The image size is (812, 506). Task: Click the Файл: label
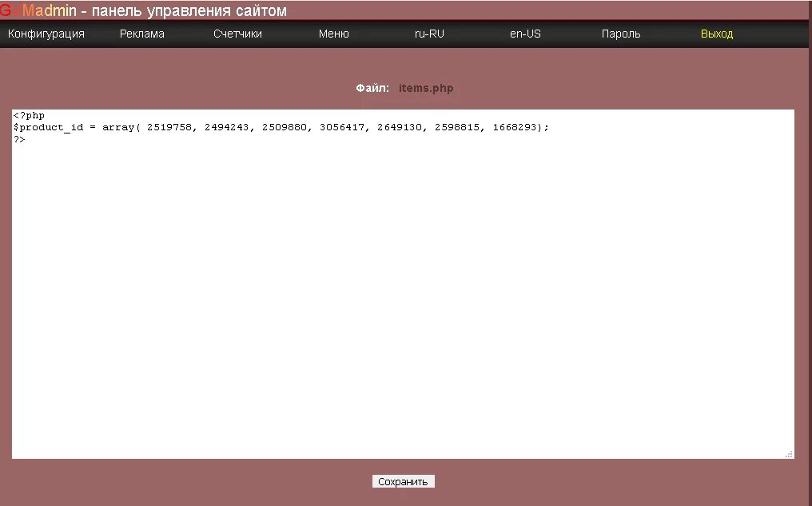point(372,88)
